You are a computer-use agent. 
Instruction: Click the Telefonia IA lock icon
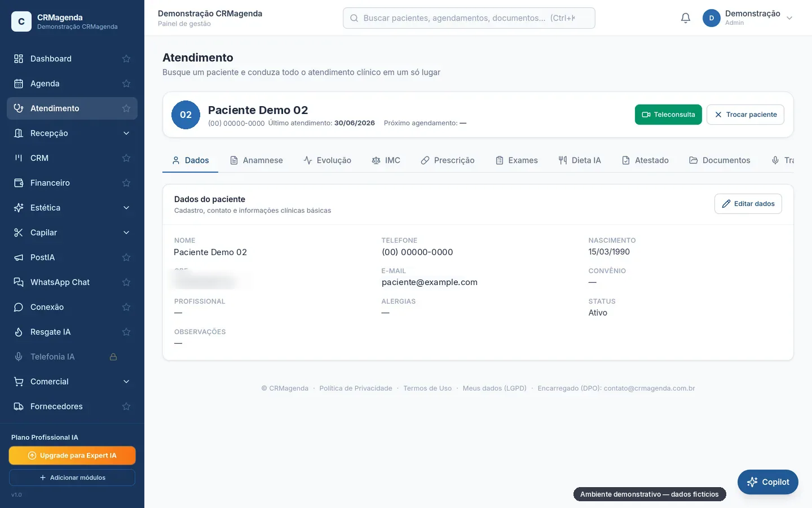pyautogui.click(x=113, y=357)
